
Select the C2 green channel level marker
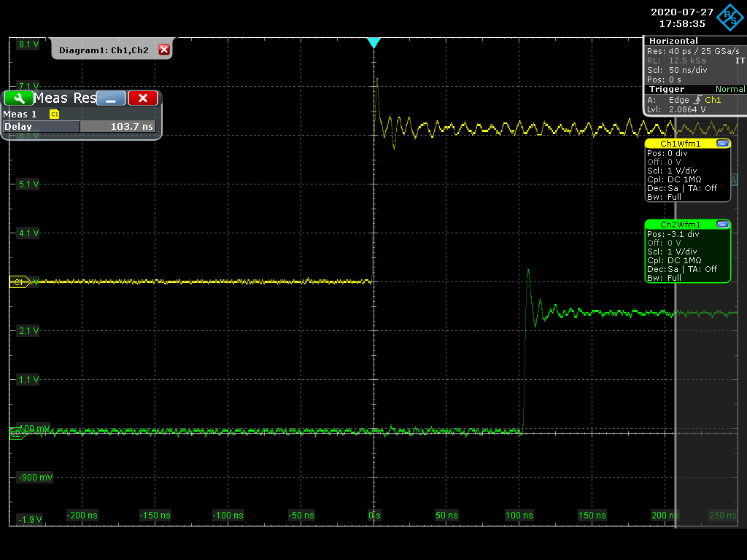coord(16,433)
